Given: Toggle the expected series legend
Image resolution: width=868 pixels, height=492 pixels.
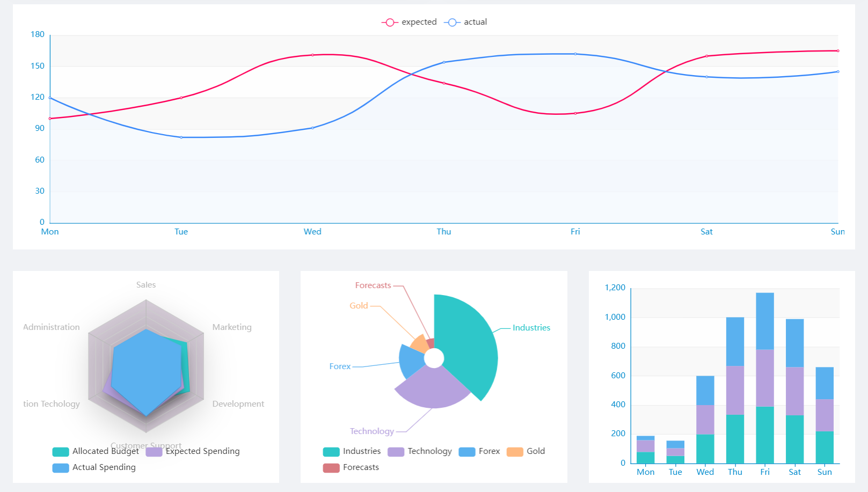Looking at the screenshot, I should click(409, 22).
